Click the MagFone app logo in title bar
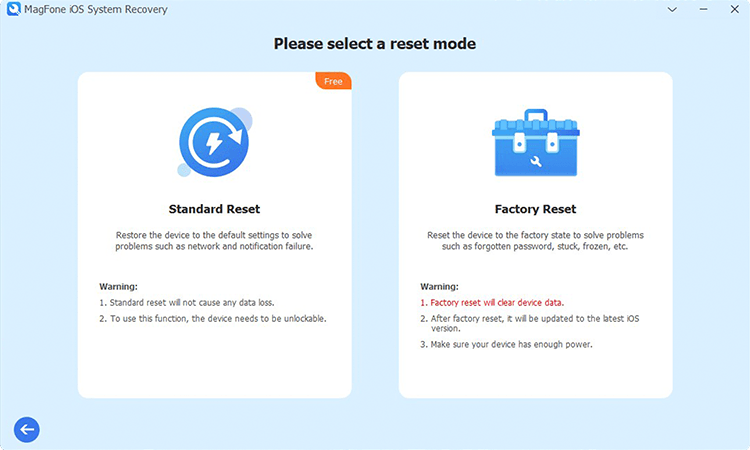This screenshot has width=750, height=450. (13, 9)
